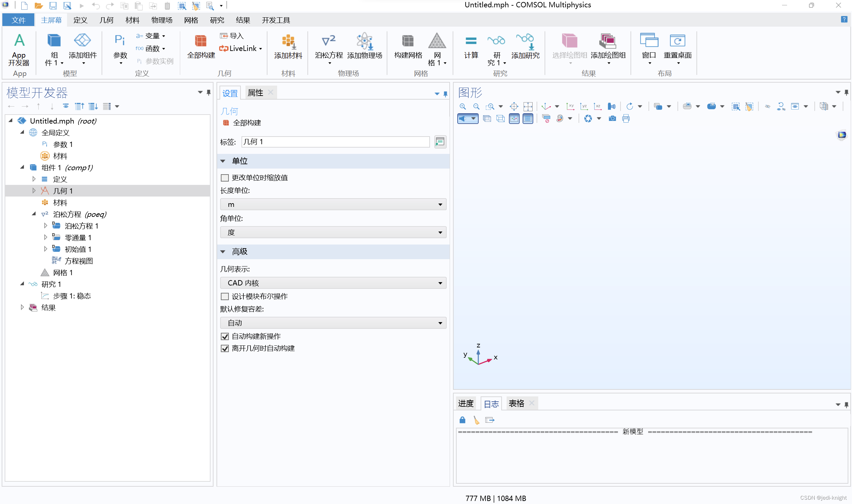The width and height of the screenshot is (852, 504).
Task: Select the 零通量 1 tree node
Action: (78, 238)
